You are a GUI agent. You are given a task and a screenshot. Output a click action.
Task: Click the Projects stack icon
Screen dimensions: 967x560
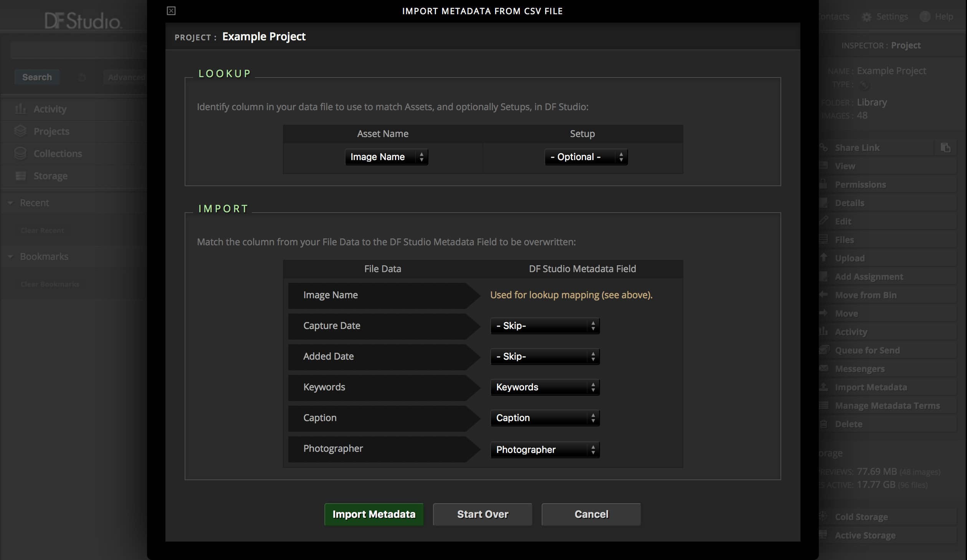[20, 131]
